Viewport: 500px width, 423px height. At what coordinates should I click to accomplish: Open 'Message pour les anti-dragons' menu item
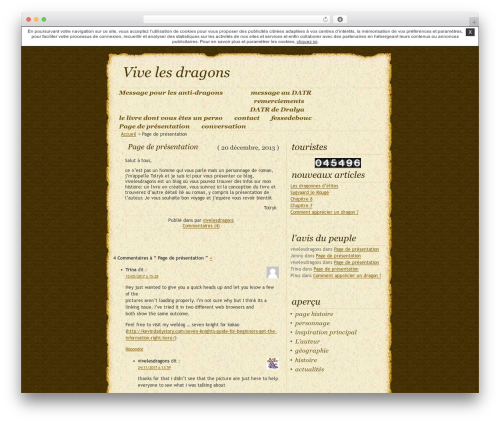pyautogui.click(x=171, y=93)
